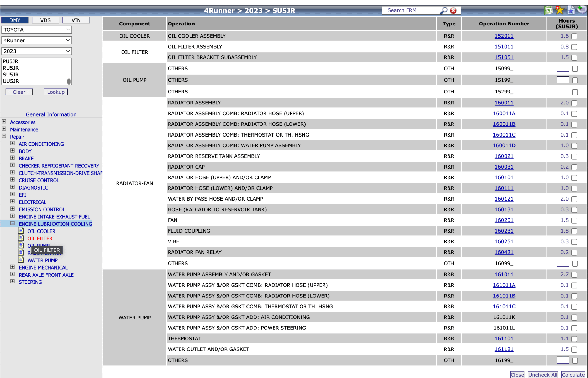Click the hours input for 15099_
Viewport: 588px width, 378px height.
(x=563, y=69)
